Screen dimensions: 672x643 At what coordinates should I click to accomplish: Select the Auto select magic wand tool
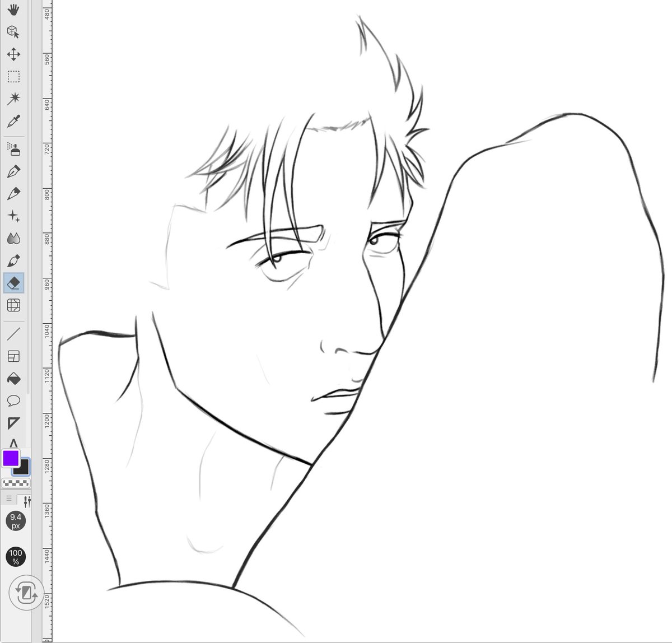click(x=14, y=99)
